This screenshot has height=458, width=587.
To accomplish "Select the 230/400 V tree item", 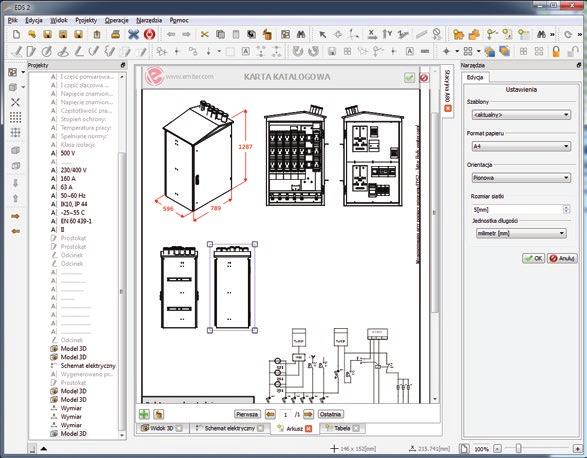I will click(73, 170).
